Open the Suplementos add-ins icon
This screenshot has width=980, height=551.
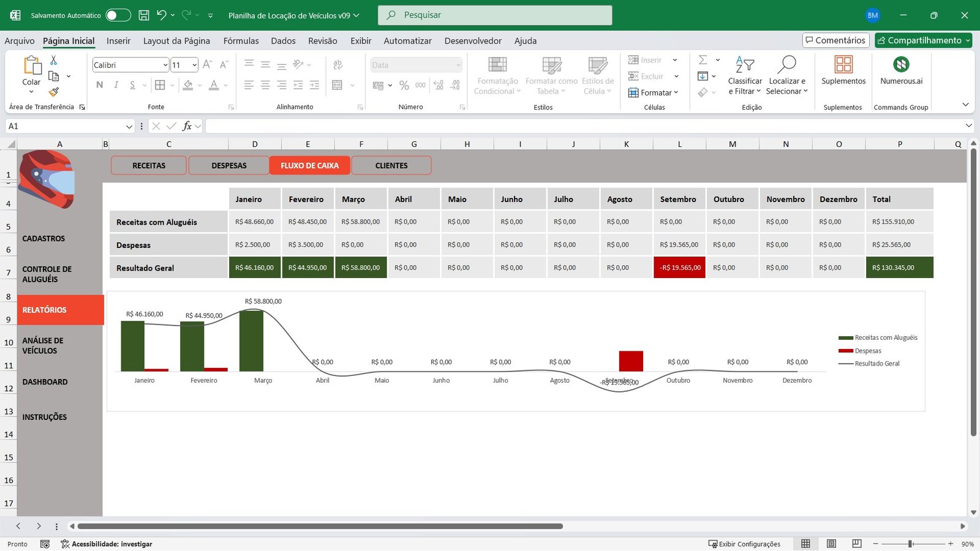coord(843,64)
